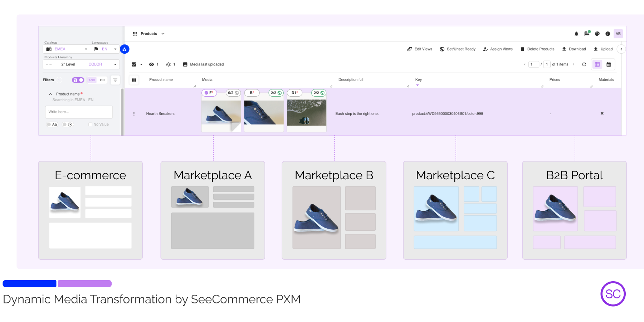Open the Products Hierarchy level dropdown
644x322 pixels.
click(x=81, y=64)
